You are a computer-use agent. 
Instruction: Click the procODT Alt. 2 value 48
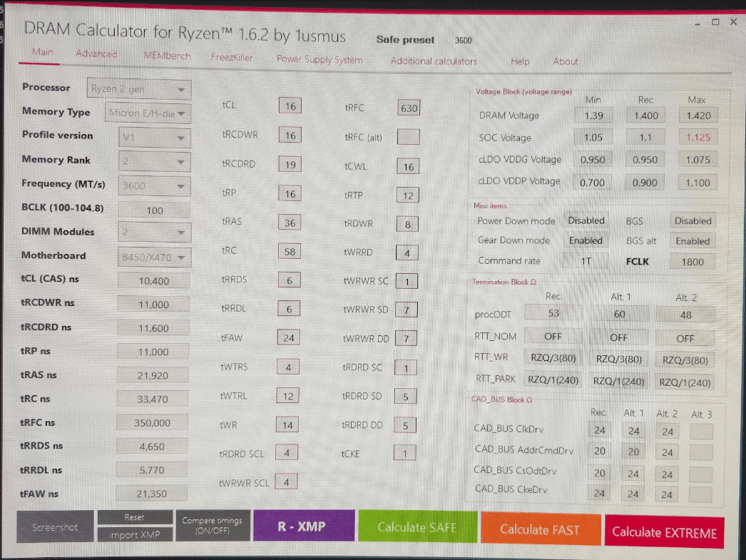[x=685, y=315]
